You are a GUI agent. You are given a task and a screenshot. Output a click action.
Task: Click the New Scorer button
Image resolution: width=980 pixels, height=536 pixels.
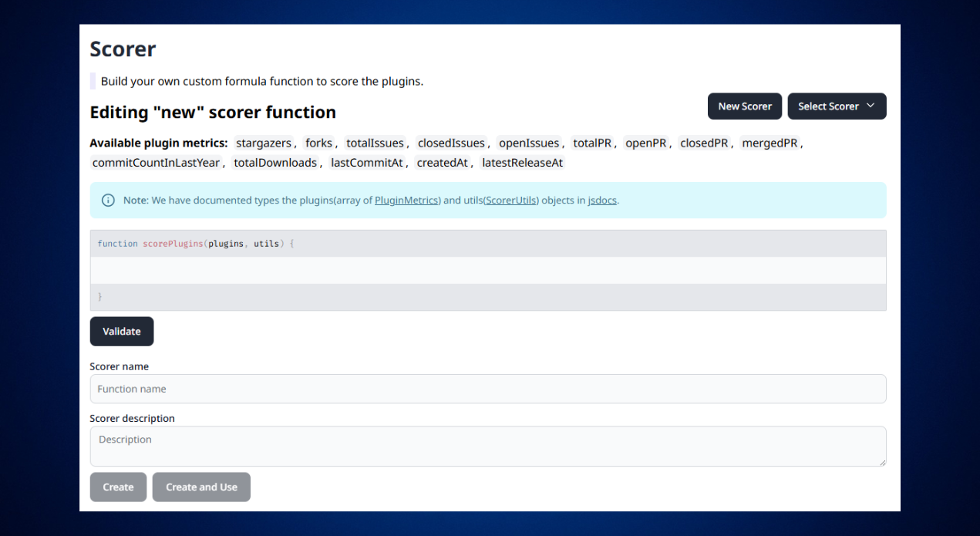coord(744,106)
